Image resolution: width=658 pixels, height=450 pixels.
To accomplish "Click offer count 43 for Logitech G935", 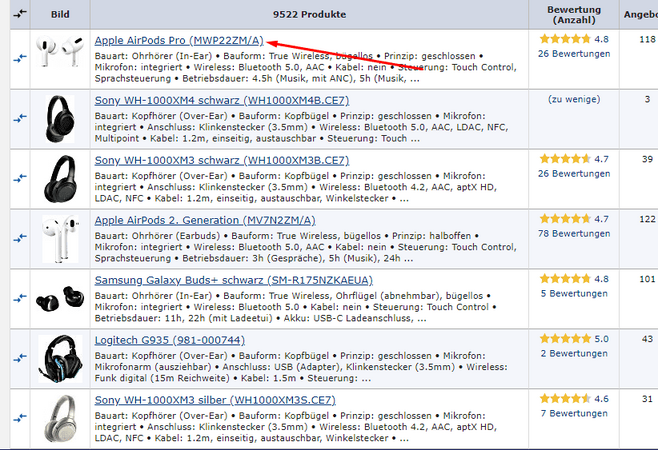I will tap(647, 339).
